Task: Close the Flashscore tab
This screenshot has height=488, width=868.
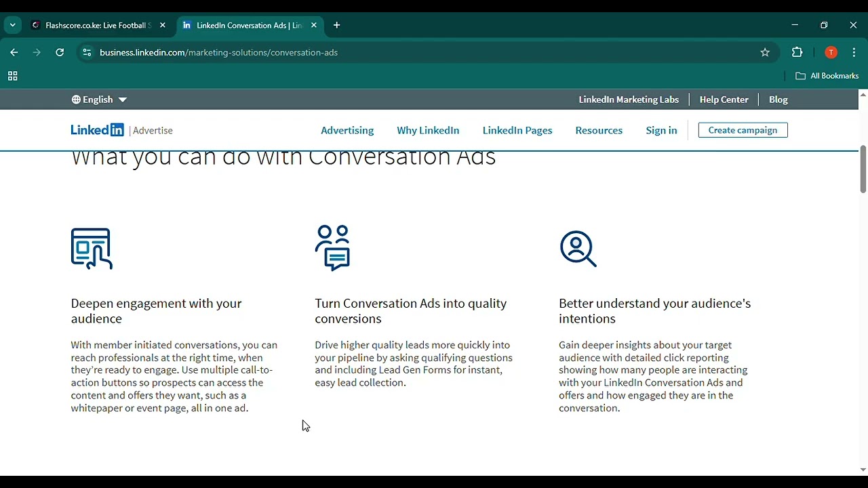Action: pyautogui.click(x=162, y=25)
